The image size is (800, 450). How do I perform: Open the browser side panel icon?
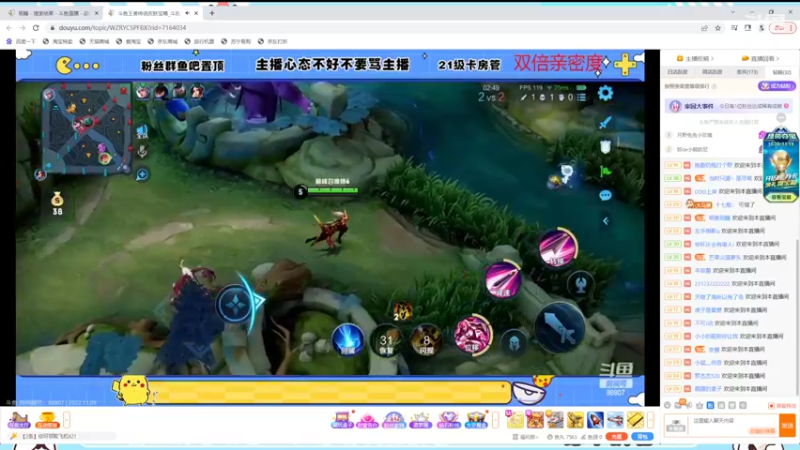click(x=747, y=28)
